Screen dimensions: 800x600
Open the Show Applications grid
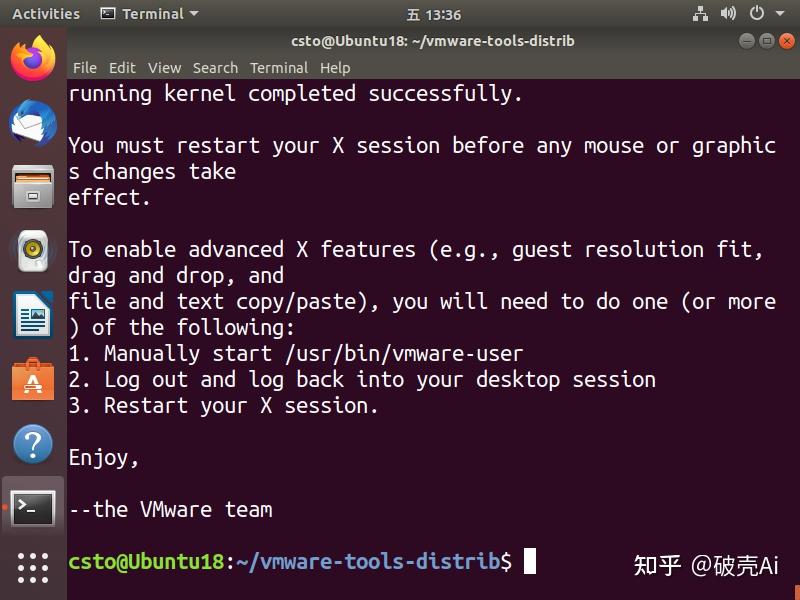point(32,568)
